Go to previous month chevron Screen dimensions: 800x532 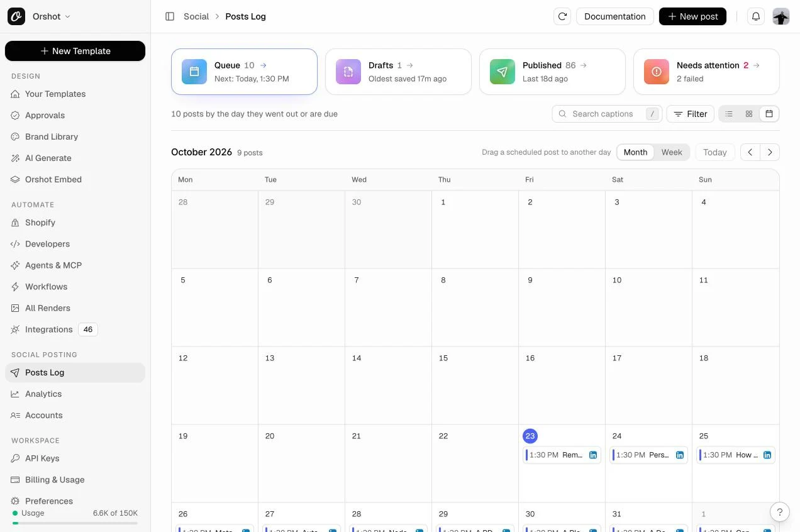tap(750, 152)
